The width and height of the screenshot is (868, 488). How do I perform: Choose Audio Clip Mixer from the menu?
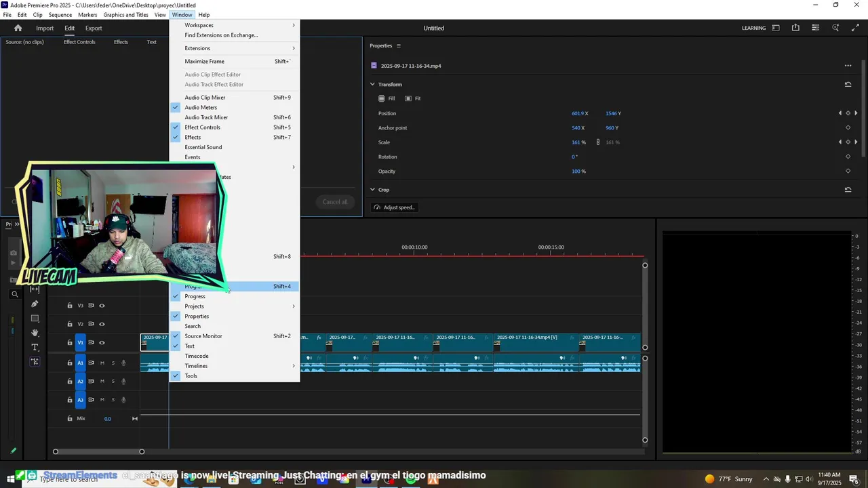pos(234,98)
